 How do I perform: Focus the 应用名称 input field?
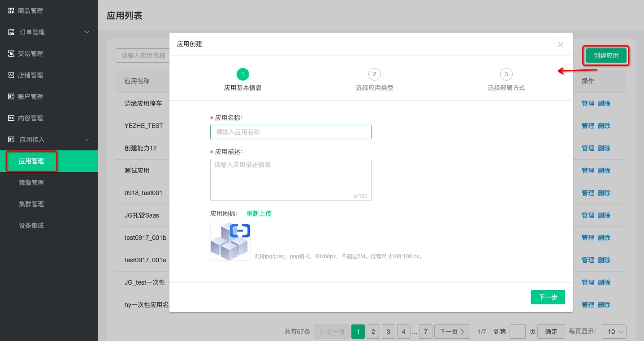pyautogui.click(x=291, y=132)
